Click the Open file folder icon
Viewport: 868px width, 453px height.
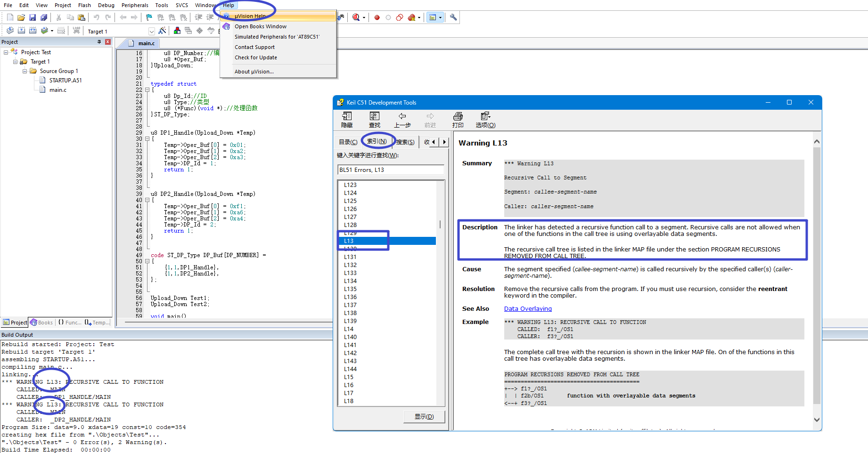21,17
